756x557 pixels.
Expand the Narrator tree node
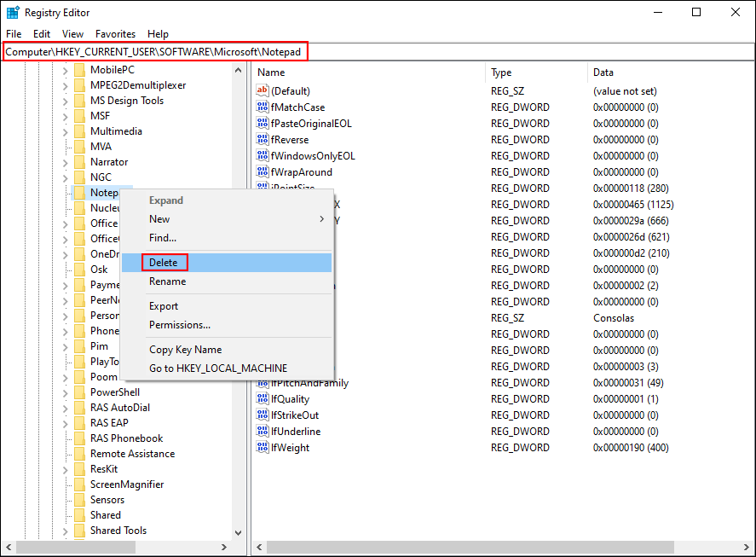tap(65, 163)
